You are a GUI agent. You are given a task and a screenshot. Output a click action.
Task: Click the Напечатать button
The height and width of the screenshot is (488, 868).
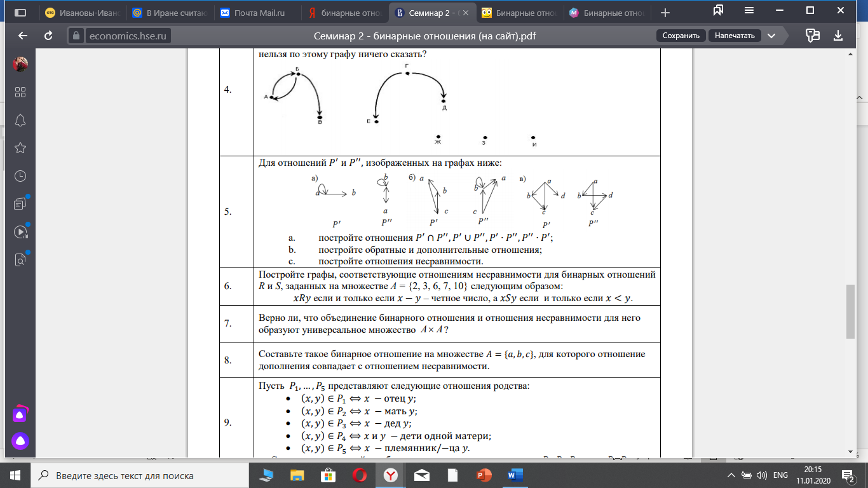pyautogui.click(x=735, y=36)
